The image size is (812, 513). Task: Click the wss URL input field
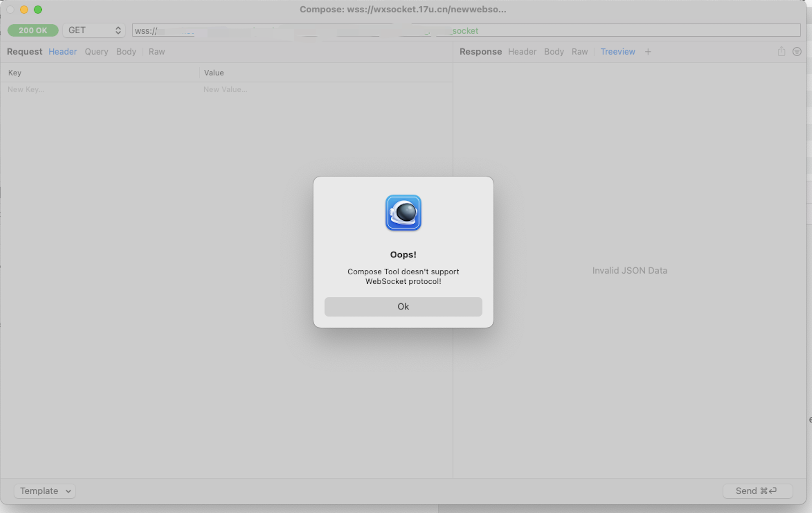click(x=466, y=31)
